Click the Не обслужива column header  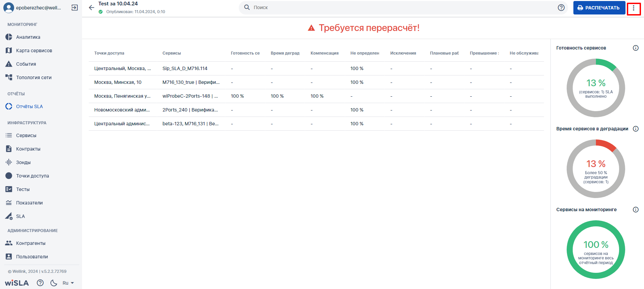[x=524, y=53]
